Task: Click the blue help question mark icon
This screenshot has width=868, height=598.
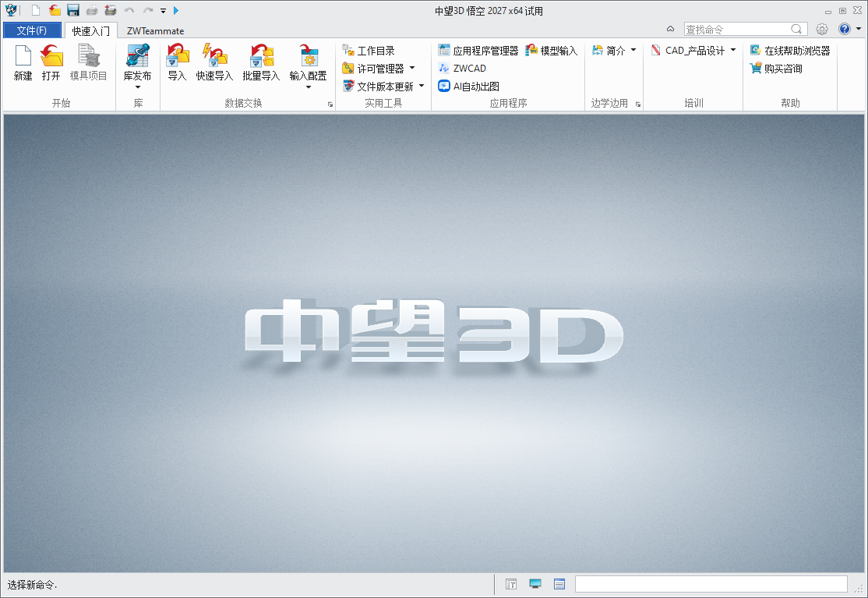Action: click(x=844, y=29)
